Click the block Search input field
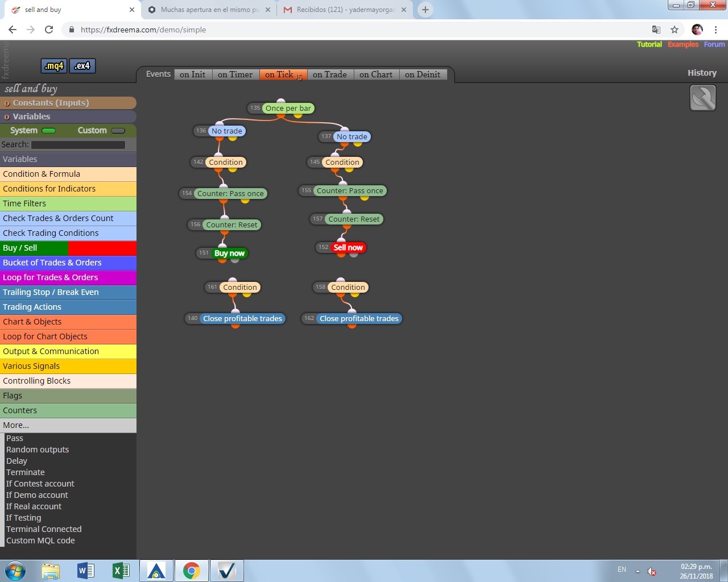728x582 pixels. pos(78,145)
